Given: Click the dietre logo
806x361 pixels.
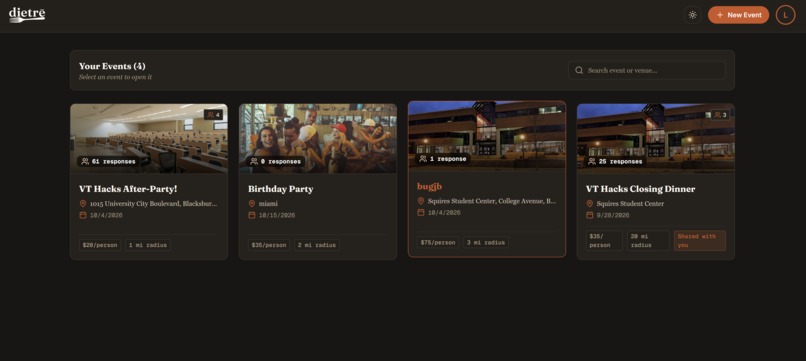Looking at the screenshot, I should (27, 14).
